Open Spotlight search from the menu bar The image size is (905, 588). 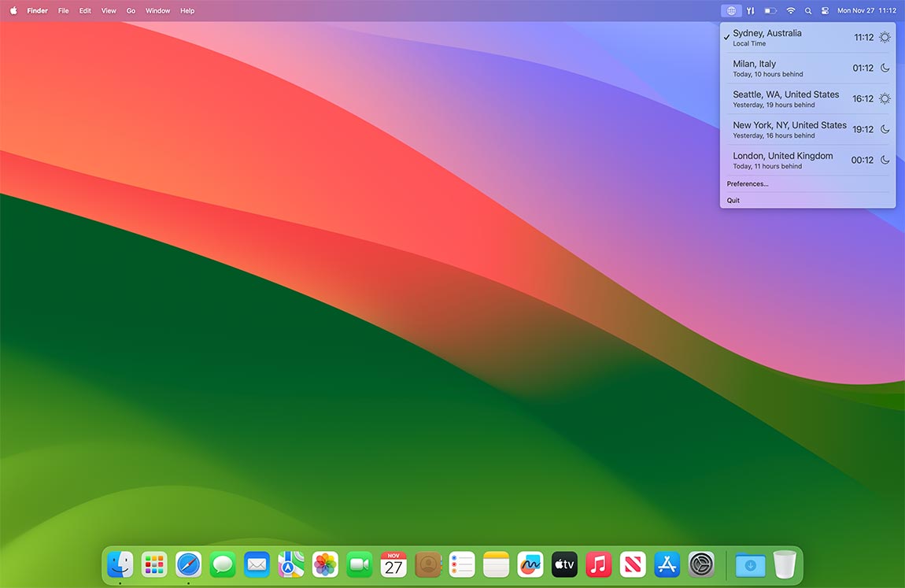click(x=807, y=10)
